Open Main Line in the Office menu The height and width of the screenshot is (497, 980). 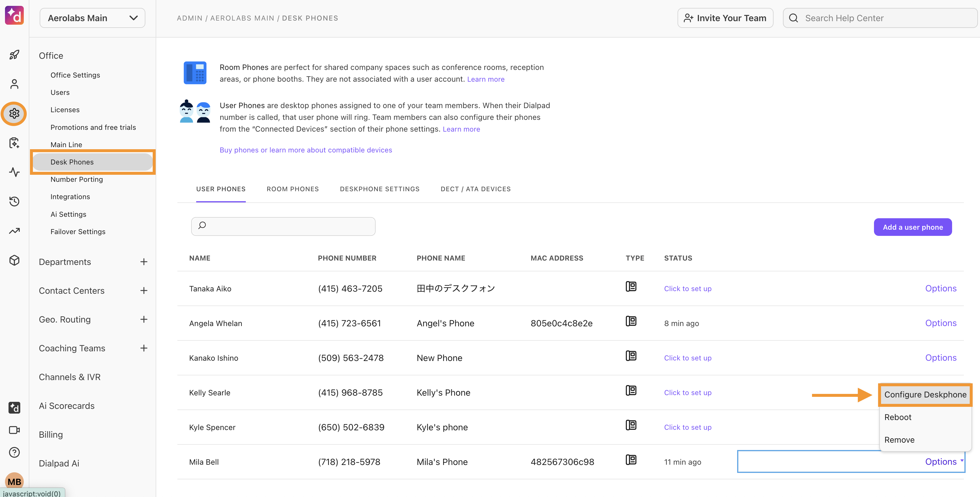pyautogui.click(x=66, y=145)
